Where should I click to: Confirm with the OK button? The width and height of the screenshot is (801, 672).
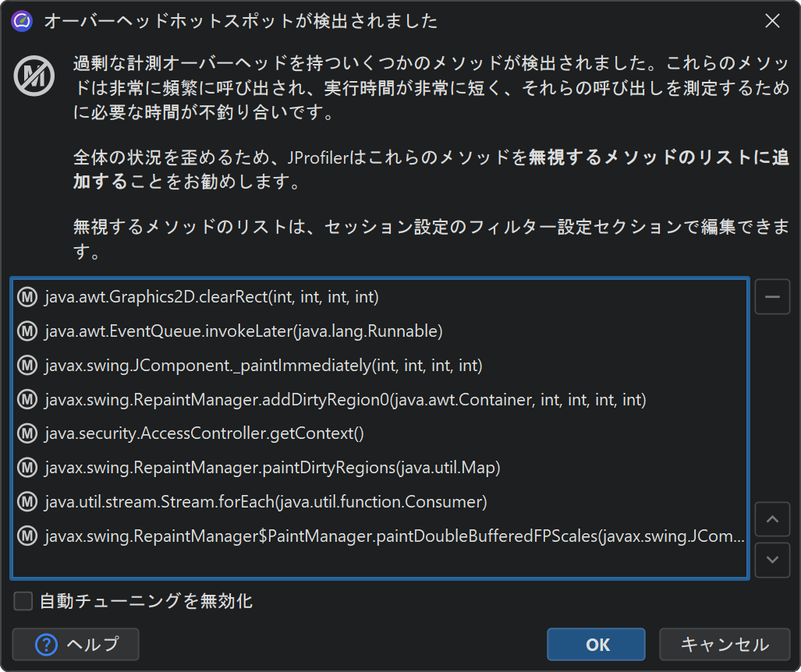click(x=596, y=645)
